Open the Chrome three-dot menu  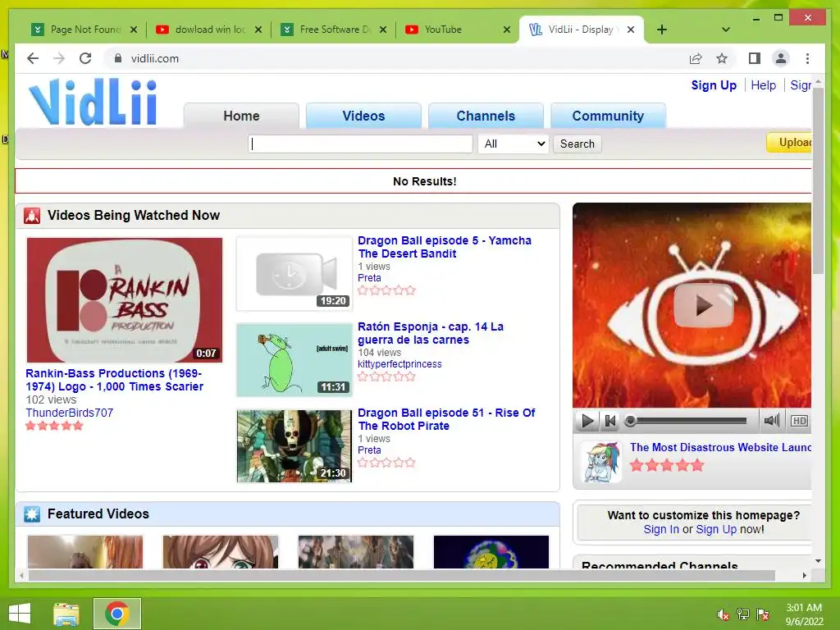(x=807, y=58)
